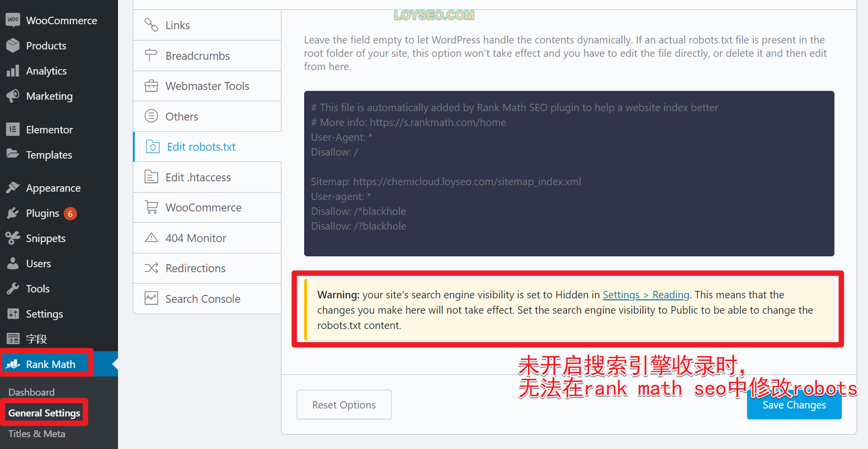The width and height of the screenshot is (868, 449).
Task: Open the Products admin menu
Action: pyautogui.click(x=59, y=45)
